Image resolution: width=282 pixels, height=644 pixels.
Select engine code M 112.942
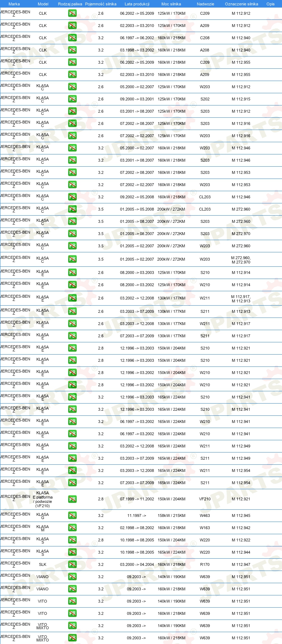pos(241,528)
